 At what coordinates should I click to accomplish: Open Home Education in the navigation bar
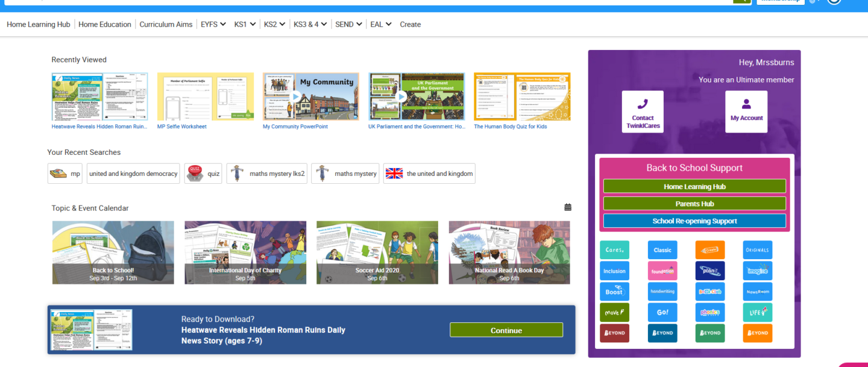[x=105, y=24]
